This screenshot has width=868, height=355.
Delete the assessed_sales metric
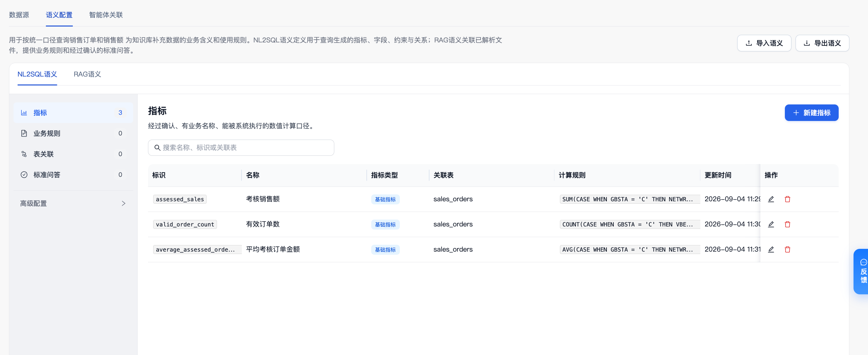coord(788,199)
